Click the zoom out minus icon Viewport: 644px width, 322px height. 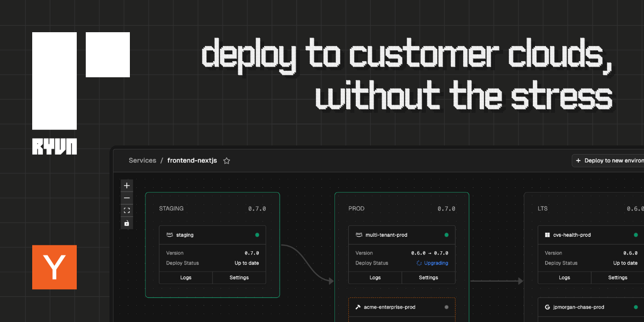[x=127, y=198]
